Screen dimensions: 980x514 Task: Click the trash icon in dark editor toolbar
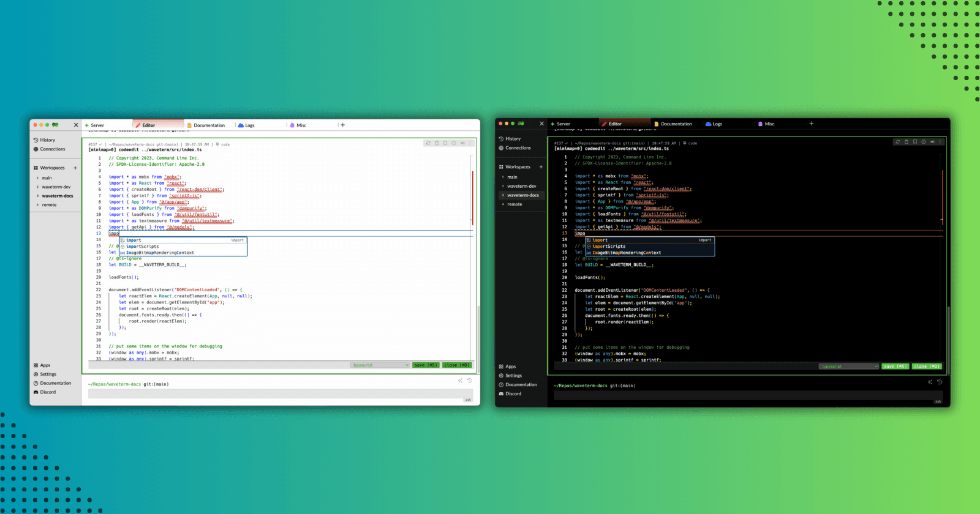pos(907,142)
